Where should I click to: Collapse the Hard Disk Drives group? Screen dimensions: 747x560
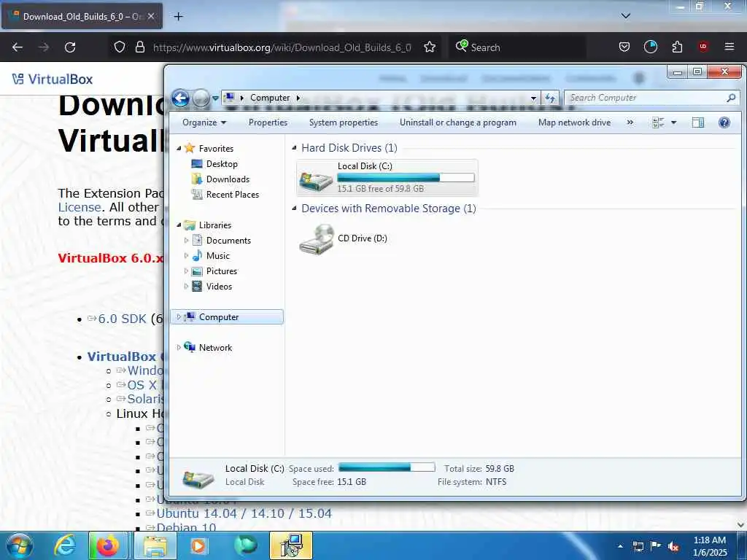tap(294, 147)
